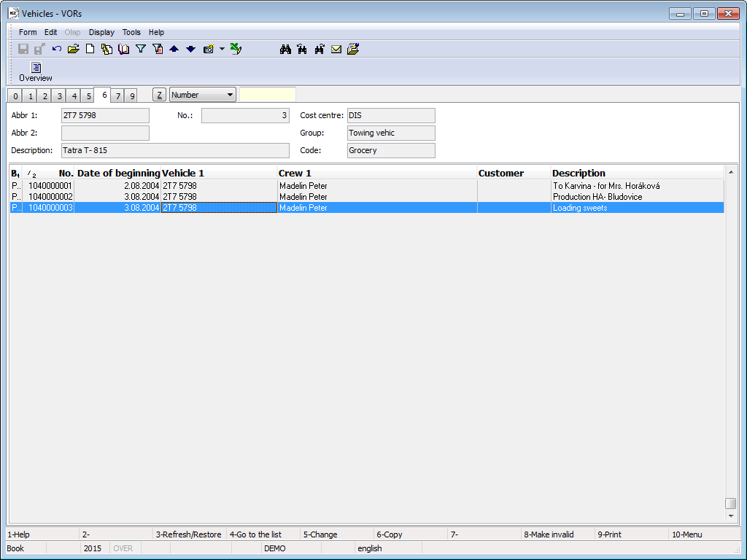747x560 pixels.
Task: Click the Excel export icon
Action: [x=236, y=49]
